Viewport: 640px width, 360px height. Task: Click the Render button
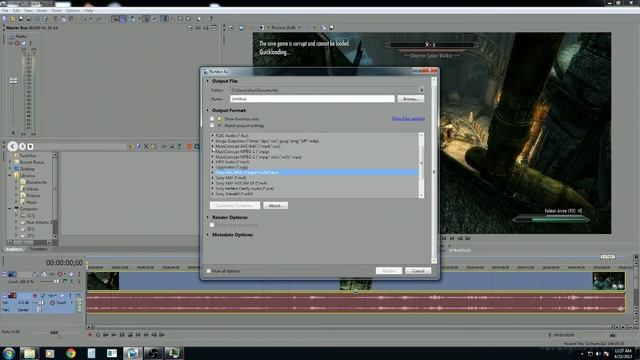pos(389,271)
